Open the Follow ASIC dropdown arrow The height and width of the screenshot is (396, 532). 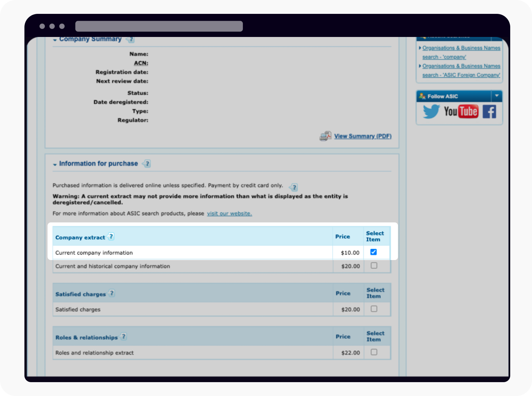click(497, 96)
